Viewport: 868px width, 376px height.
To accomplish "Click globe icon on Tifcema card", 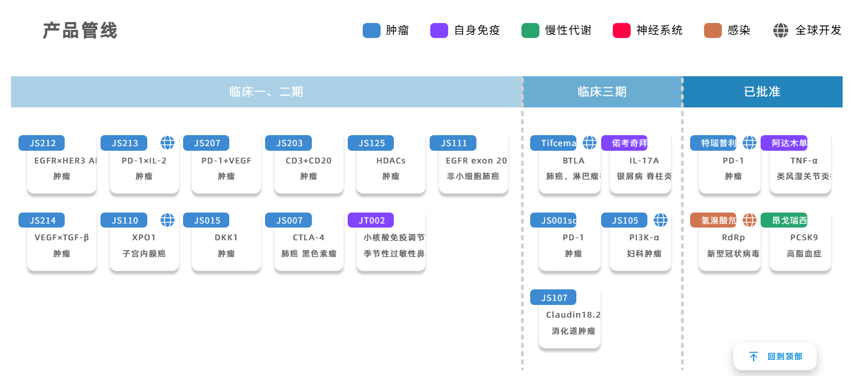I will click(590, 143).
